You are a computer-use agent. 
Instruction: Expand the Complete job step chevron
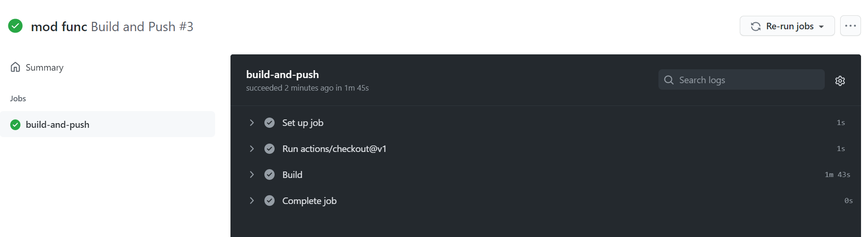252,201
